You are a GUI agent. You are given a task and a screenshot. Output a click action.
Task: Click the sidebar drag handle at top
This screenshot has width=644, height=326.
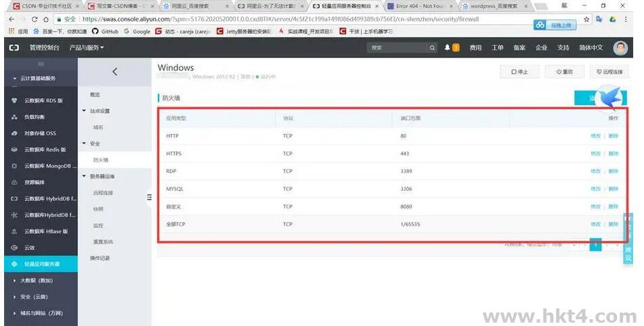(x=41, y=64)
